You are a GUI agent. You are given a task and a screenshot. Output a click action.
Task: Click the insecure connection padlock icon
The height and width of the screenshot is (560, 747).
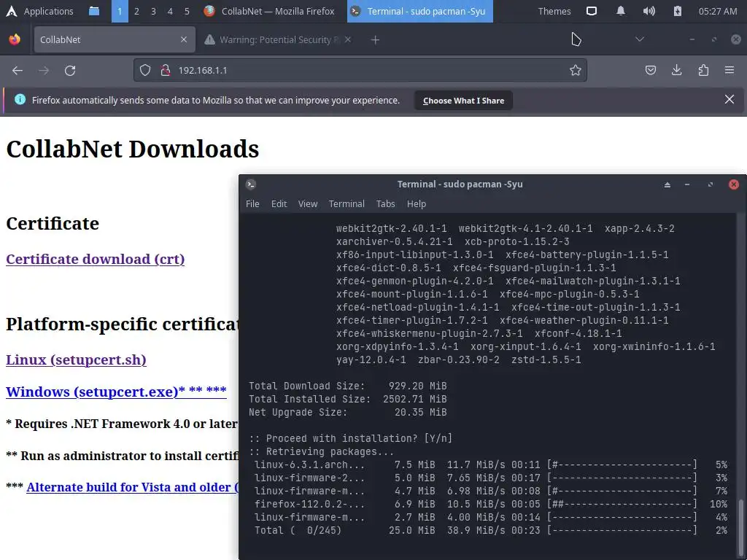(166, 71)
